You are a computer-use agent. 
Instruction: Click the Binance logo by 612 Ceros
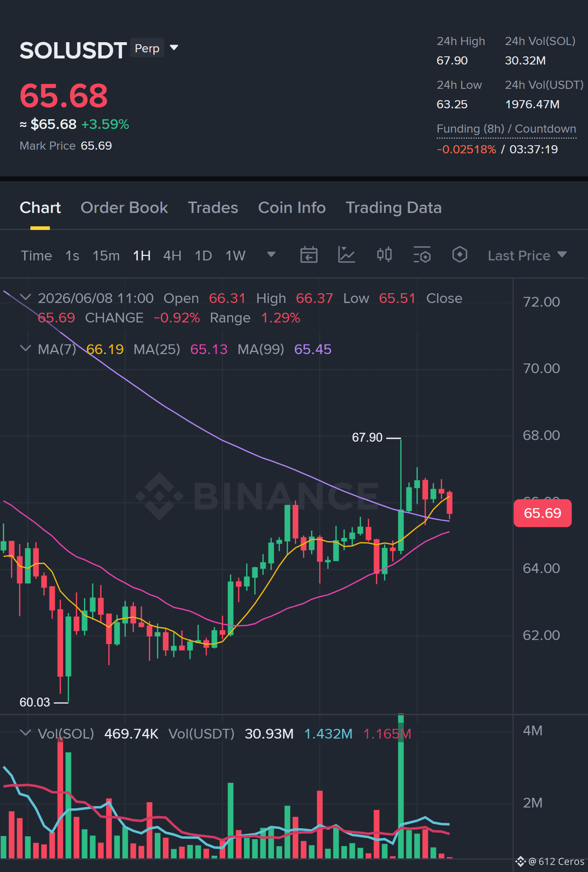(520, 861)
